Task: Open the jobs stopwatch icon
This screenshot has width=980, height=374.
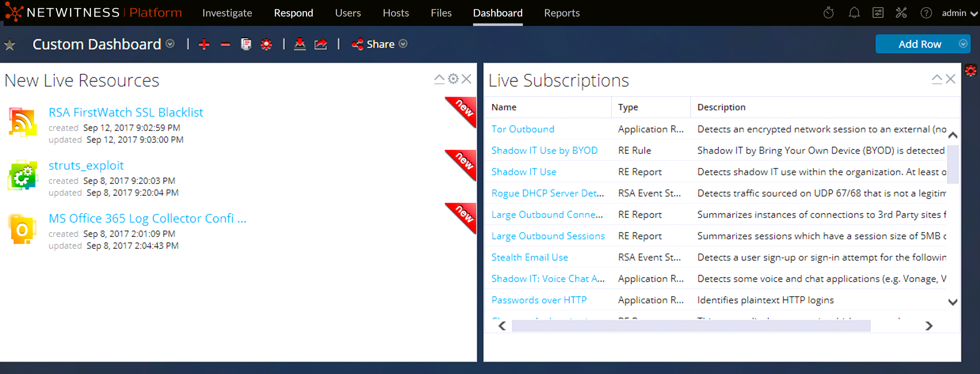Action: click(x=828, y=13)
